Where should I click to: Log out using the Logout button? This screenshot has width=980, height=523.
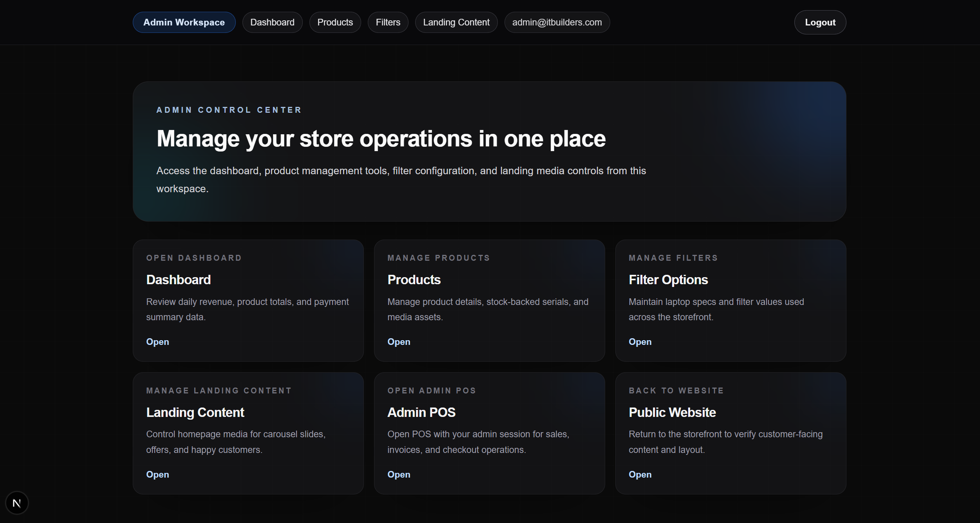820,22
